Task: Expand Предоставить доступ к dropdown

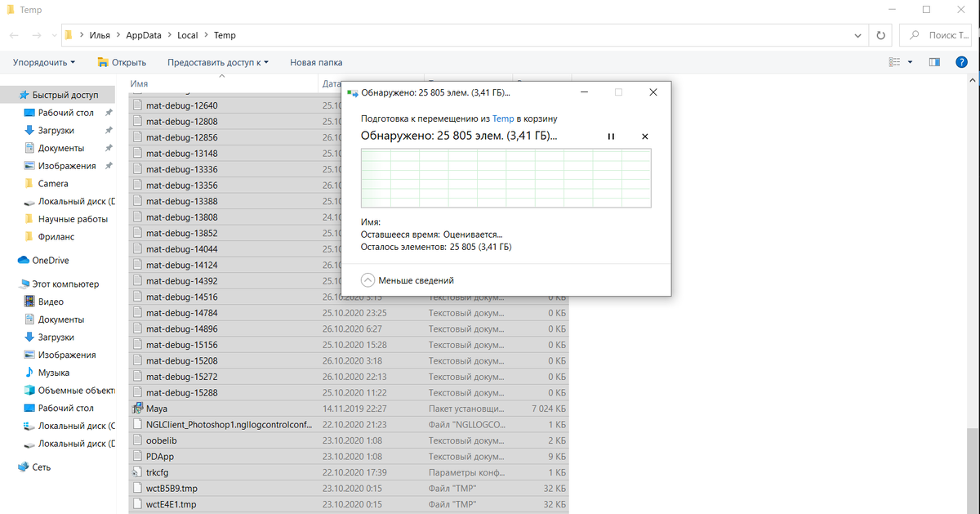Action: pyautogui.click(x=217, y=62)
